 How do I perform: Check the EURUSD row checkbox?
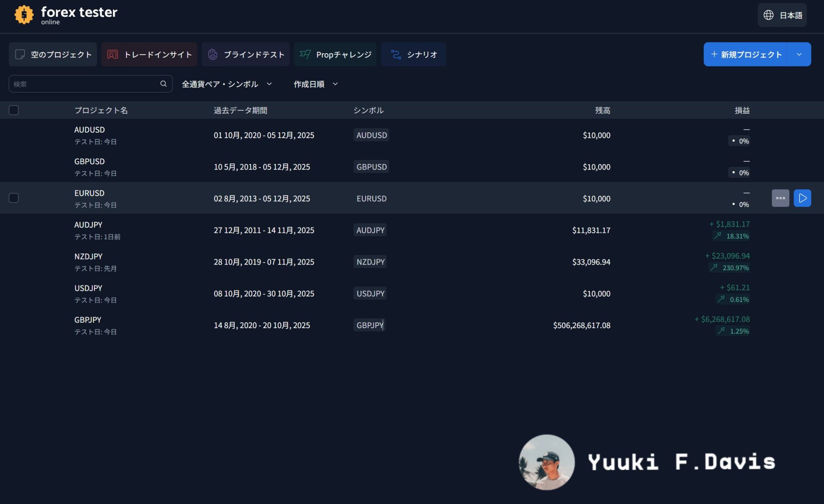(13, 198)
